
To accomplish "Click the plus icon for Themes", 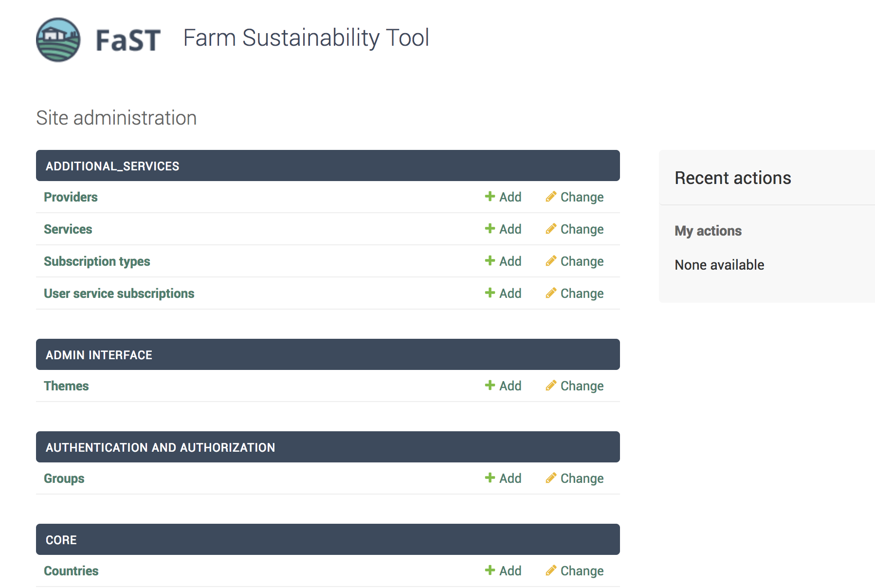I will [490, 386].
